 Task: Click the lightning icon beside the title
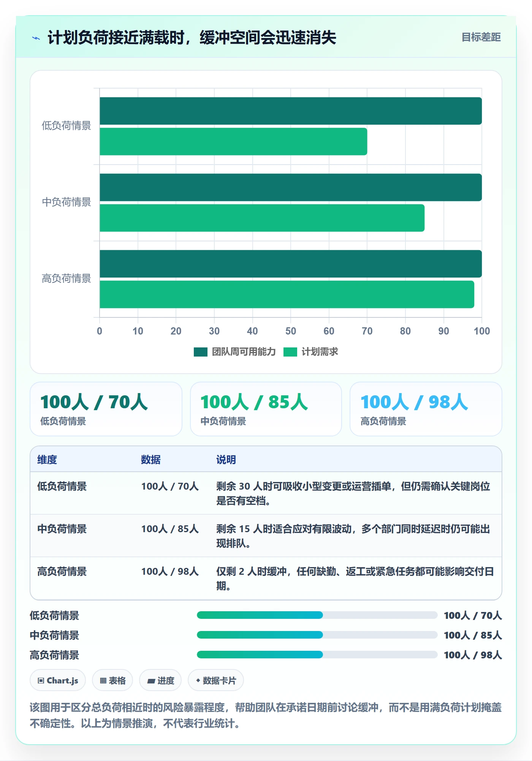pyautogui.click(x=36, y=38)
